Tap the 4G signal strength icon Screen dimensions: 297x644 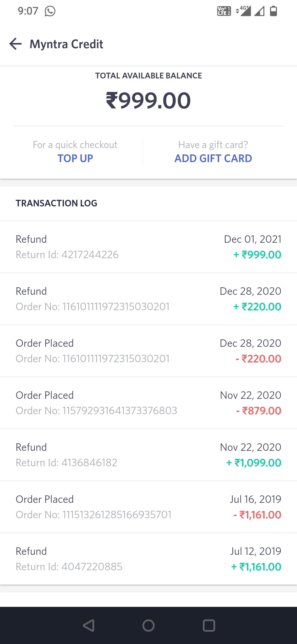244,11
